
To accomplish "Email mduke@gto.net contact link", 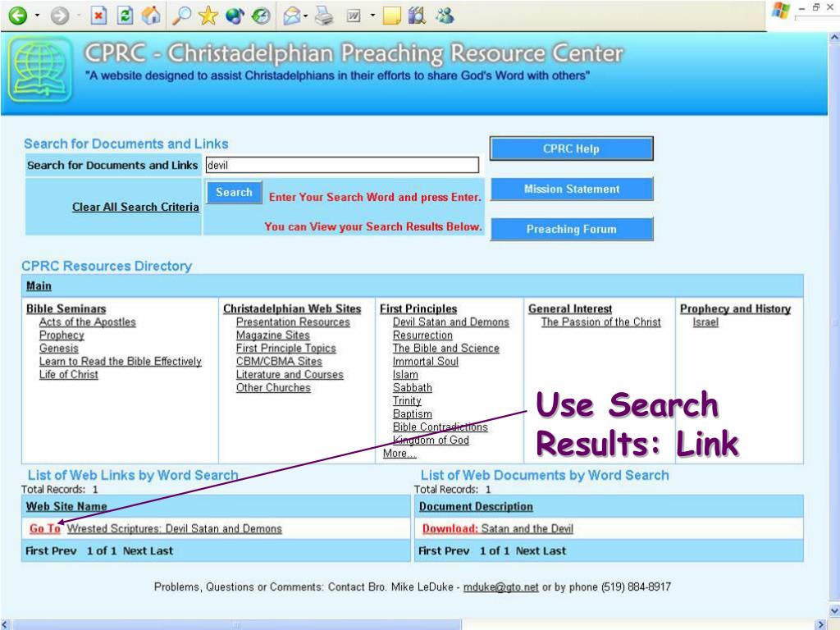I will tap(501, 587).
